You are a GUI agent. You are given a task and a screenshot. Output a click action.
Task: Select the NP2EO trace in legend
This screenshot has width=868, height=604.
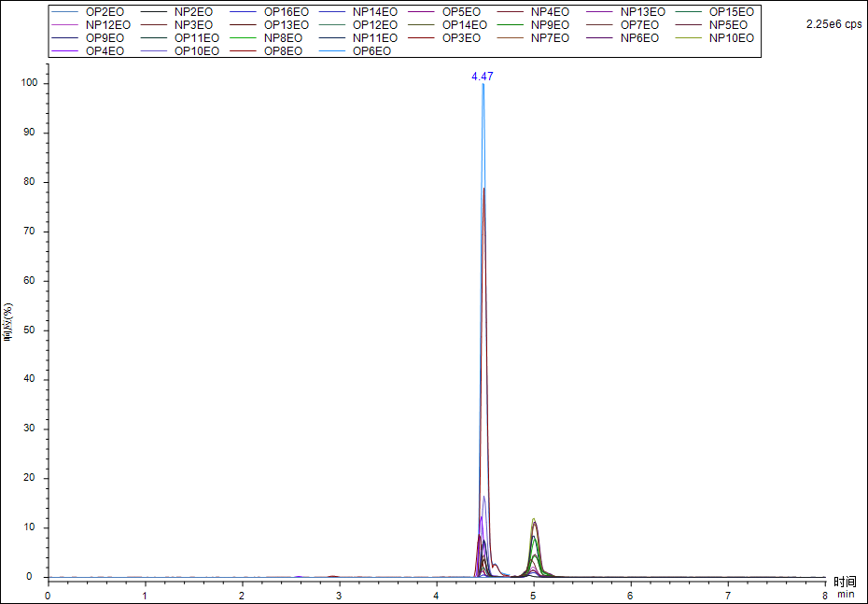193,12
